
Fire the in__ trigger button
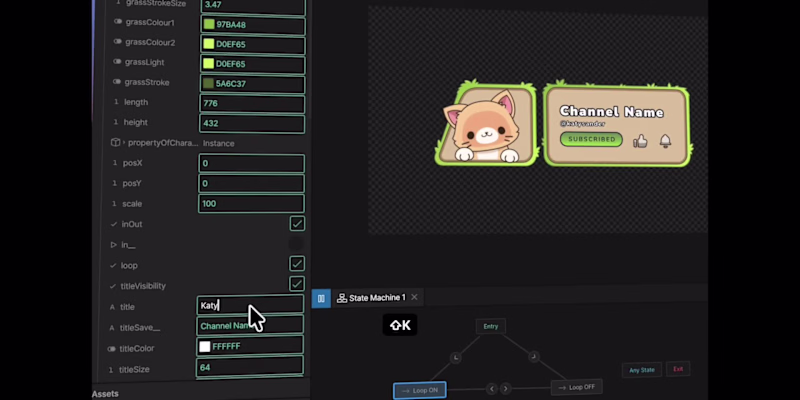pos(295,244)
